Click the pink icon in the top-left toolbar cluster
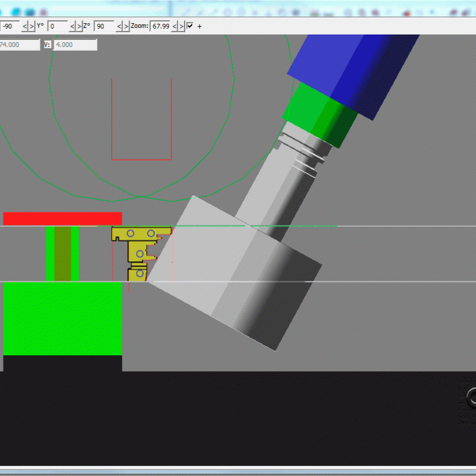This screenshot has height=476, width=476. click(x=43, y=11)
